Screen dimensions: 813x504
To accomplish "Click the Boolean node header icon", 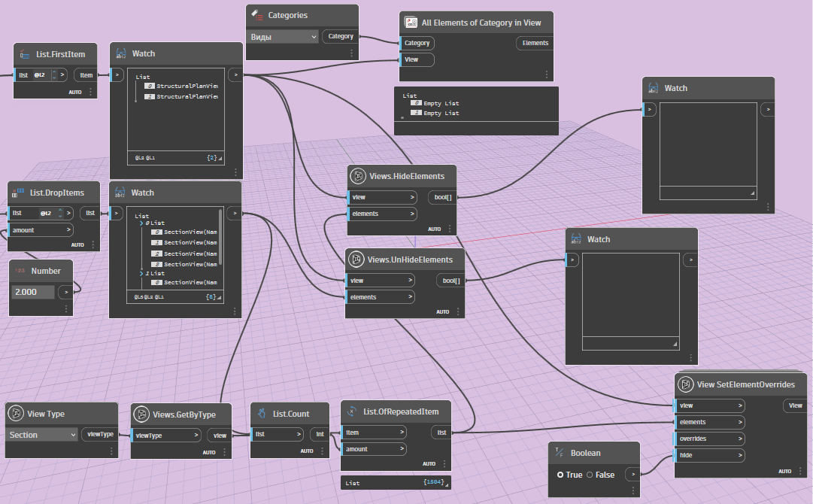I will [557, 453].
